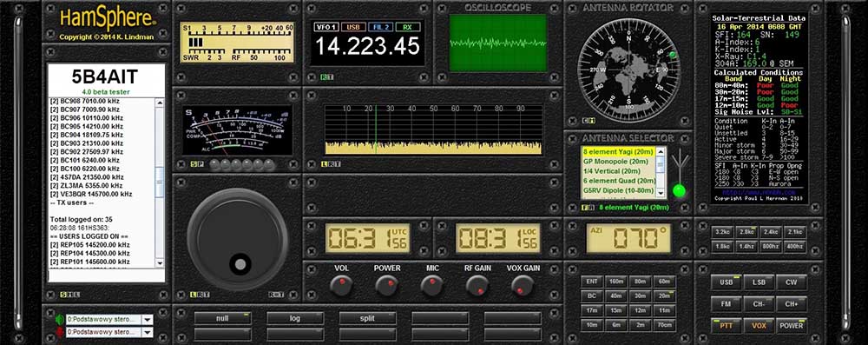
Task: Switch to the 6m band
Action: (x=616, y=325)
